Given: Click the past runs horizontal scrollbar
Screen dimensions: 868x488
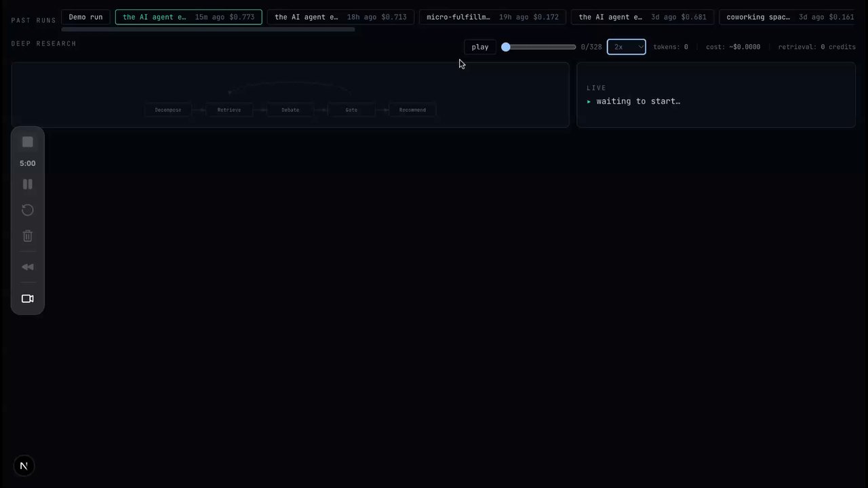Looking at the screenshot, I should pyautogui.click(x=208, y=30).
